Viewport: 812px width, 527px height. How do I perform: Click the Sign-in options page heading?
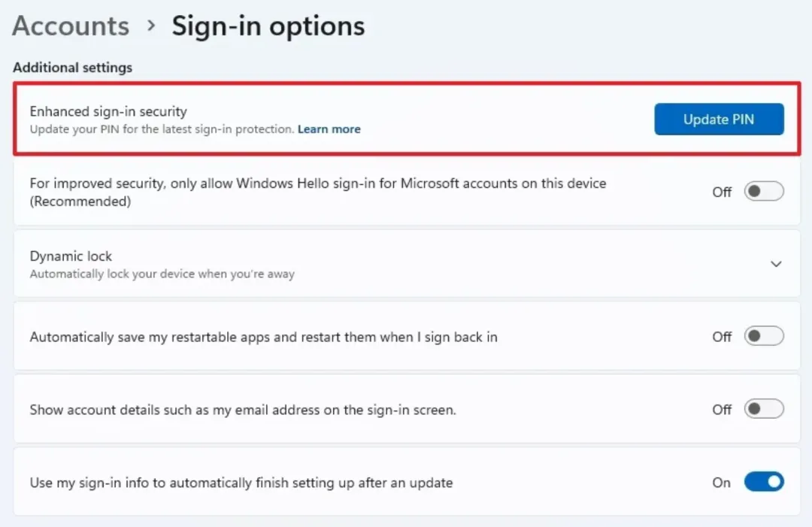[x=268, y=26]
